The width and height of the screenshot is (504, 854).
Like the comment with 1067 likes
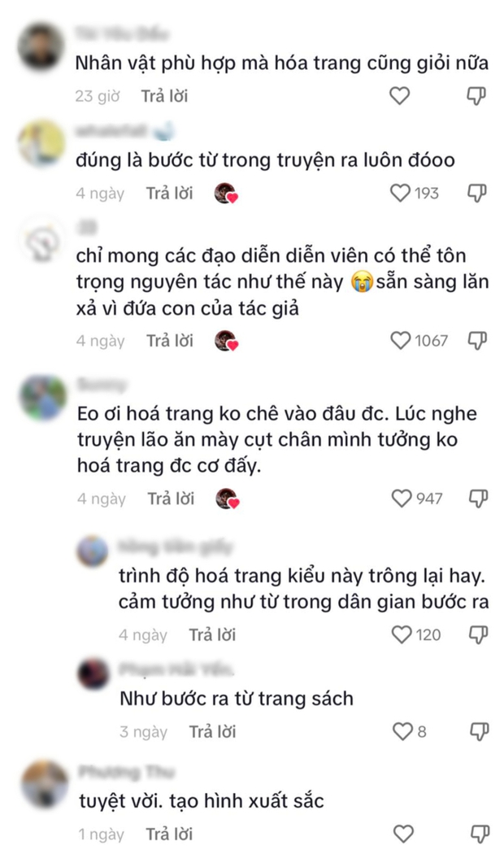point(401,341)
